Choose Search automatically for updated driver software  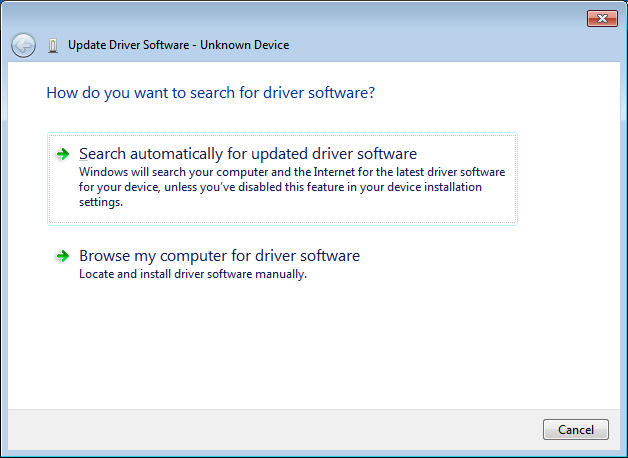pyautogui.click(x=282, y=179)
